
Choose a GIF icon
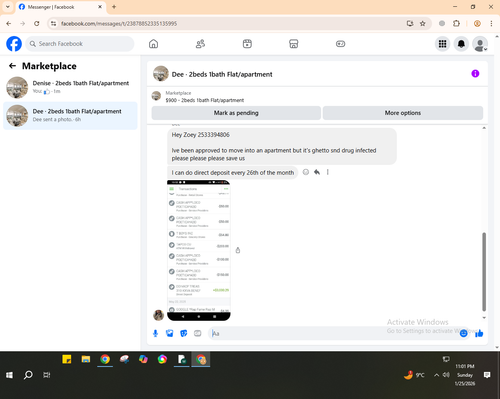point(198,333)
